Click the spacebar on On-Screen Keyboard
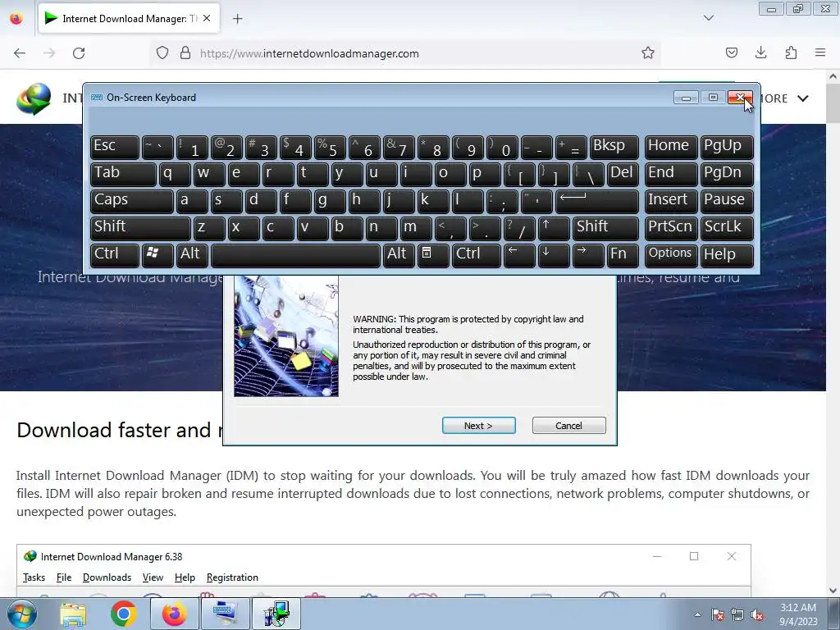This screenshot has width=840, height=630. (x=295, y=254)
